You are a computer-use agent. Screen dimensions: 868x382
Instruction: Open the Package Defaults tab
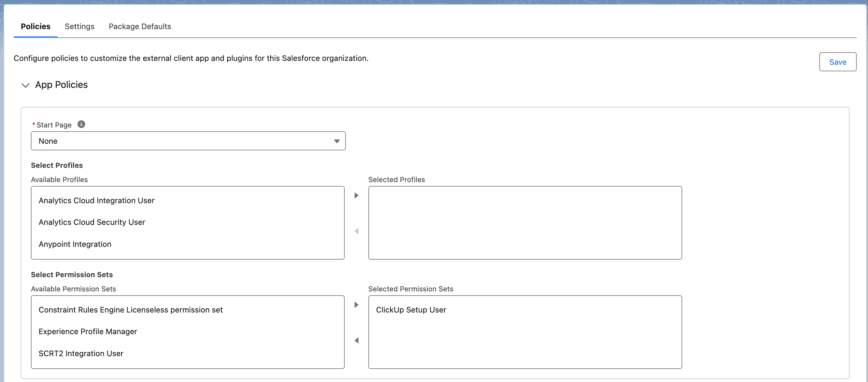(140, 26)
